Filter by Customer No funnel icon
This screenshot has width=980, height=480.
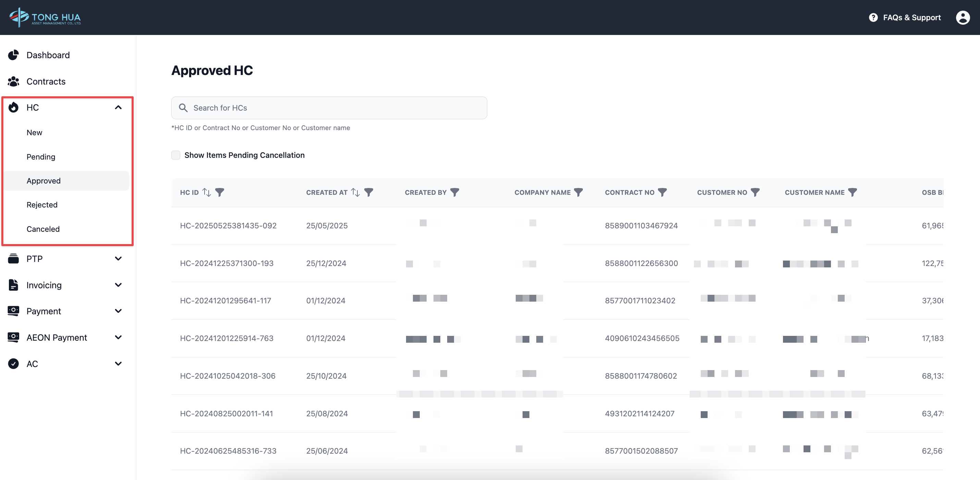pyautogui.click(x=755, y=192)
